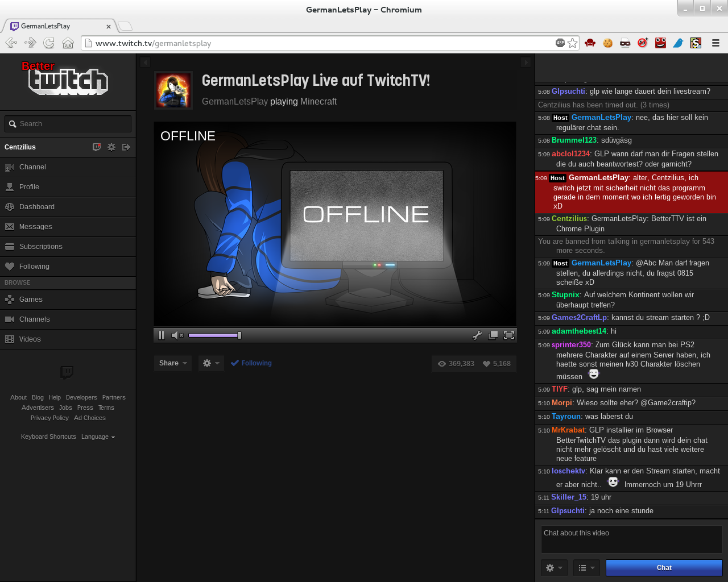Open the Privacy Policy link
The height and width of the screenshot is (582, 728).
(49, 418)
